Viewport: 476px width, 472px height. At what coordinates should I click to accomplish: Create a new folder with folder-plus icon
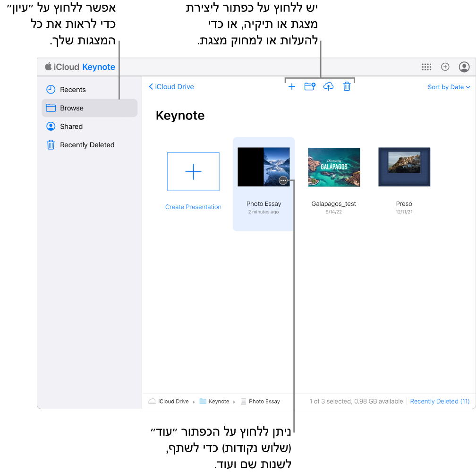(310, 87)
